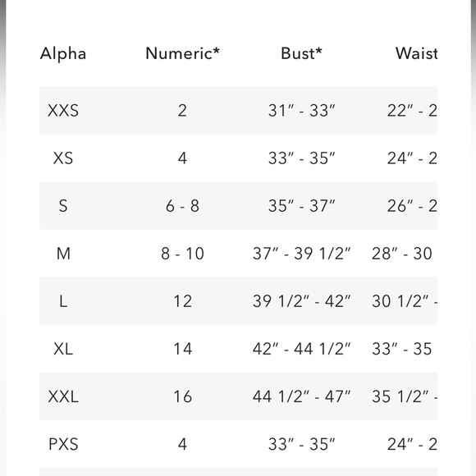Click the numeric size 12 cell
The image size is (476, 476).
182,301
